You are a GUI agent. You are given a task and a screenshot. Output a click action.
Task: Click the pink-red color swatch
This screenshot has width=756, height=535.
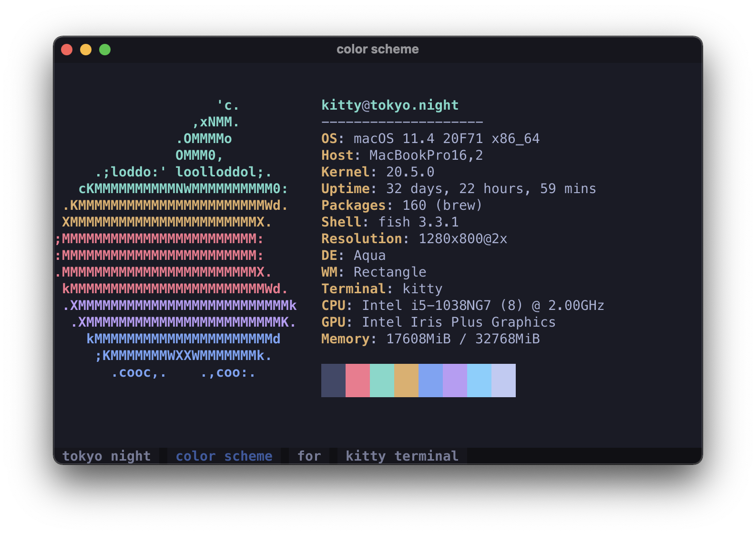pos(358,381)
